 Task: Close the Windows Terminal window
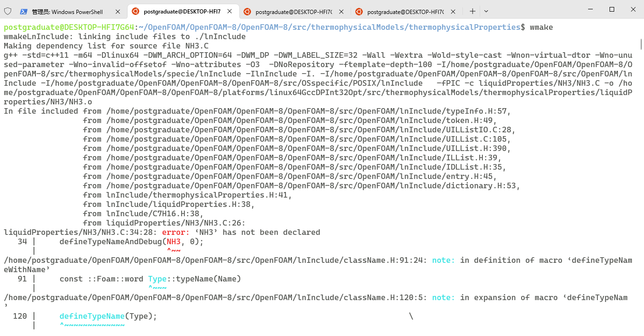(x=633, y=9)
